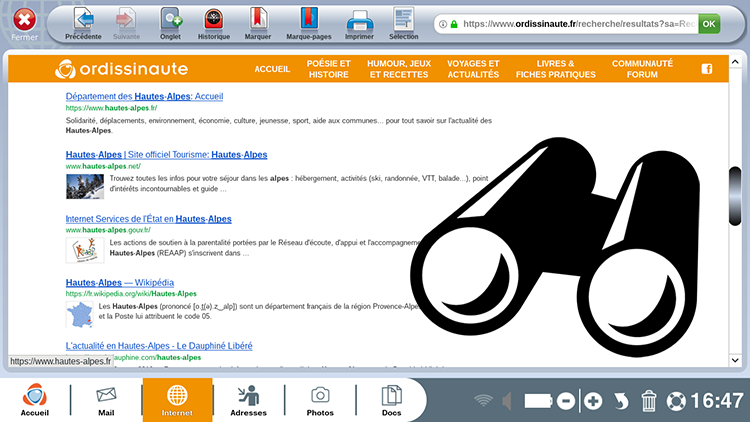Go back with the Précédente arrow
The width and height of the screenshot is (750, 422).
point(84,24)
